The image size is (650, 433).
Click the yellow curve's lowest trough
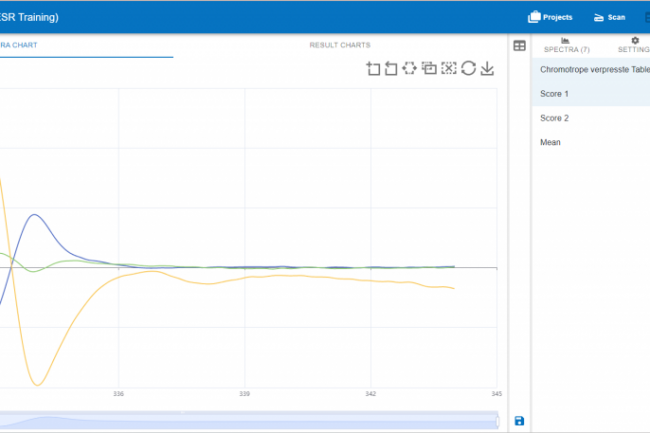coord(37,385)
